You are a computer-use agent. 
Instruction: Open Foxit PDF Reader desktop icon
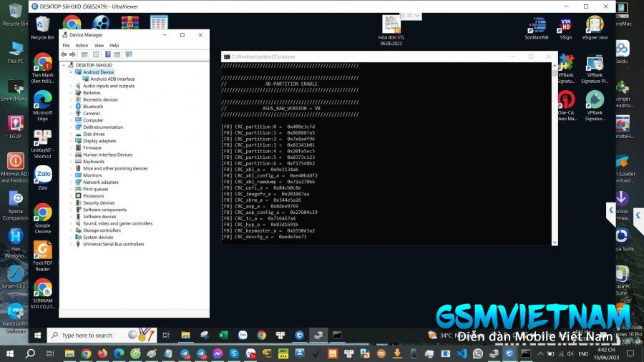click(x=43, y=255)
